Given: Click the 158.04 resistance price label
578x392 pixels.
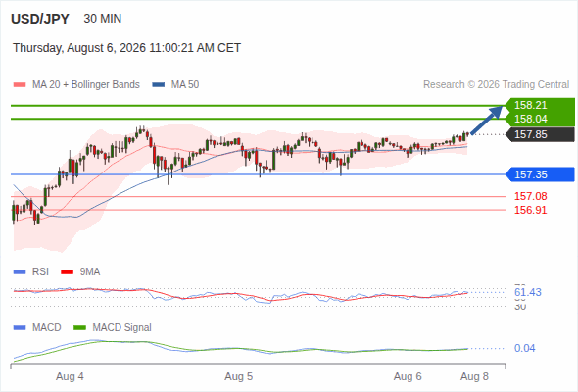Looking at the screenshot, I should (x=530, y=119).
